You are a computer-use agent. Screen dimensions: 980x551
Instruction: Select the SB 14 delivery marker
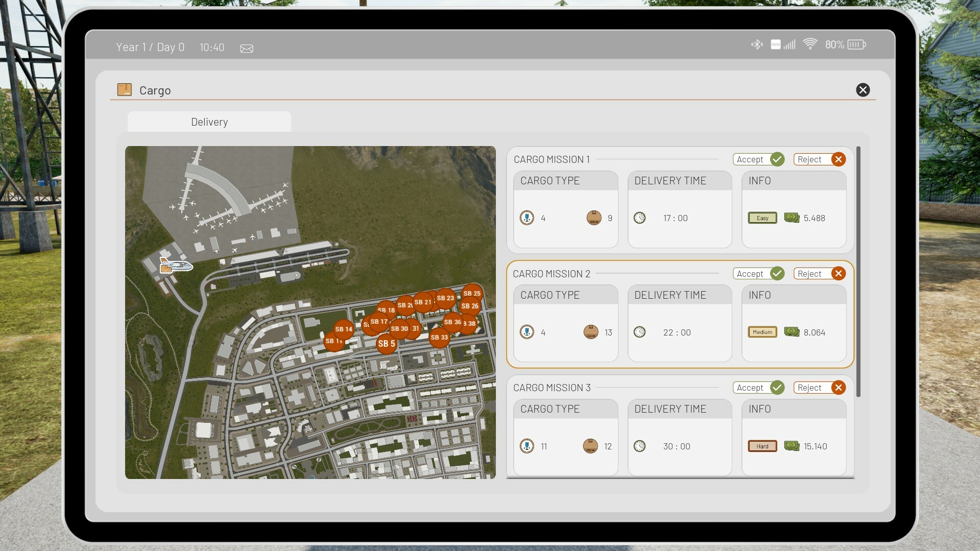pos(344,329)
